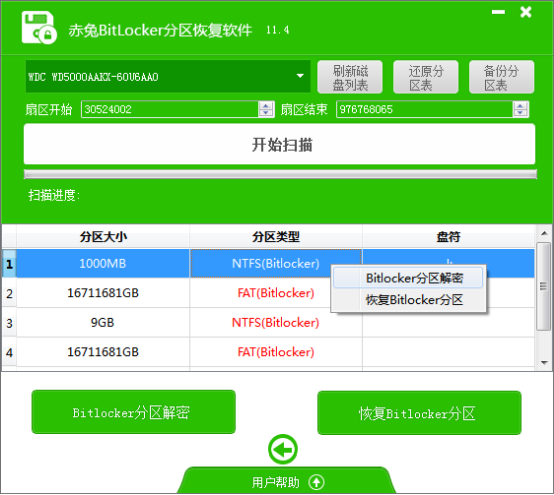Click the scan progress bar
Screen dimensions: 554x495
[280, 174]
